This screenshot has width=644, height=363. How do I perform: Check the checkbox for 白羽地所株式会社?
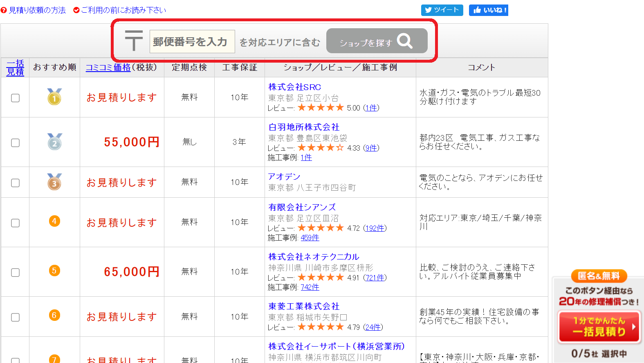click(15, 142)
